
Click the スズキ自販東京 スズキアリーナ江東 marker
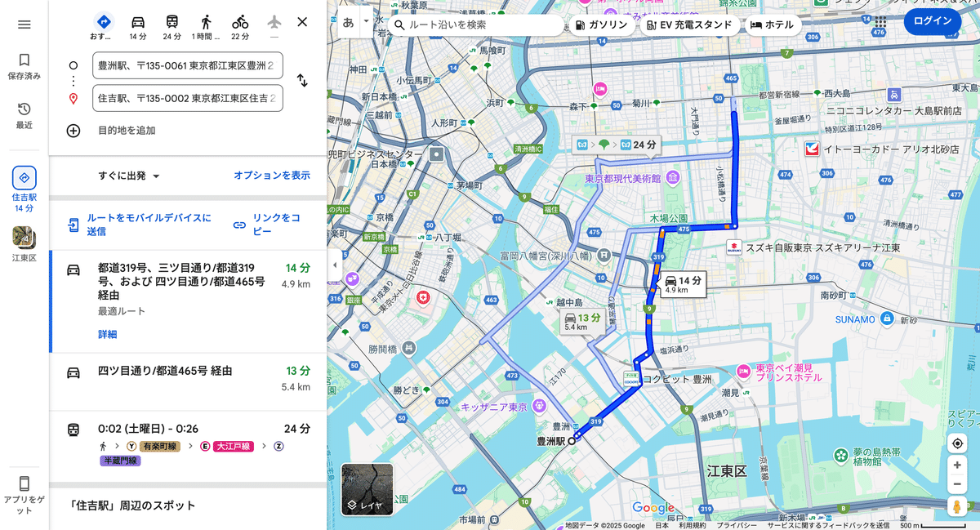(735, 247)
